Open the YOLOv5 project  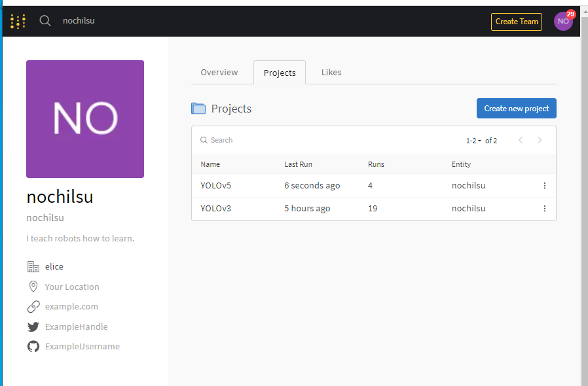click(215, 186)
